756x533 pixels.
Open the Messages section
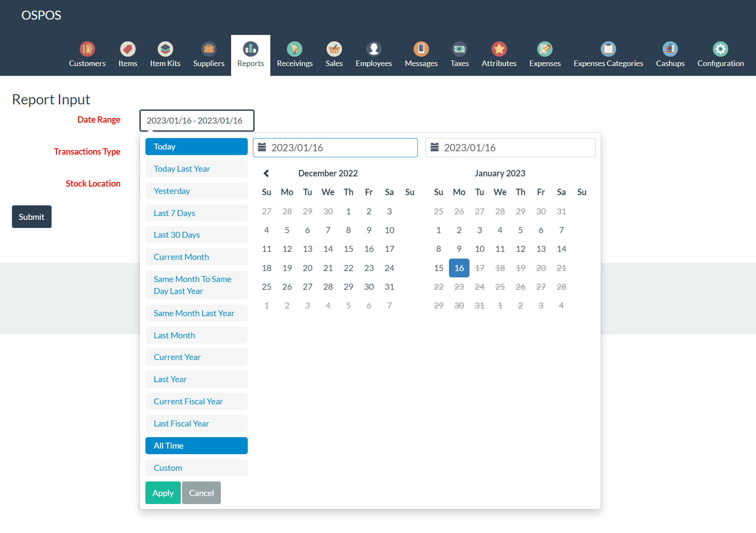pos(421,55)
